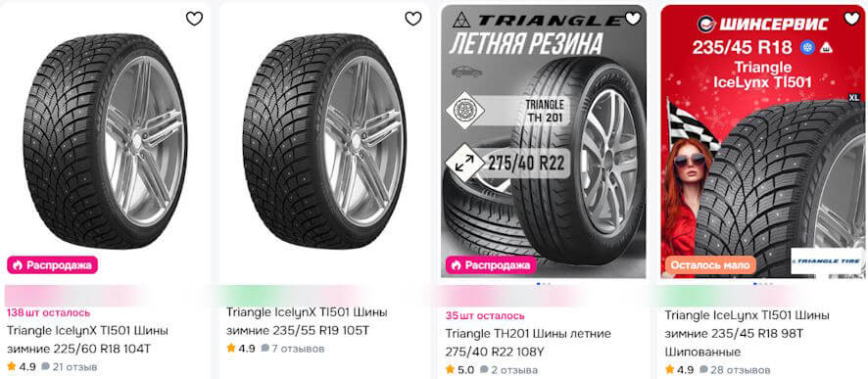868x379 pixels.
Task: Click the first tire product image
Action: pyautogui.click(x=105, y=141)
